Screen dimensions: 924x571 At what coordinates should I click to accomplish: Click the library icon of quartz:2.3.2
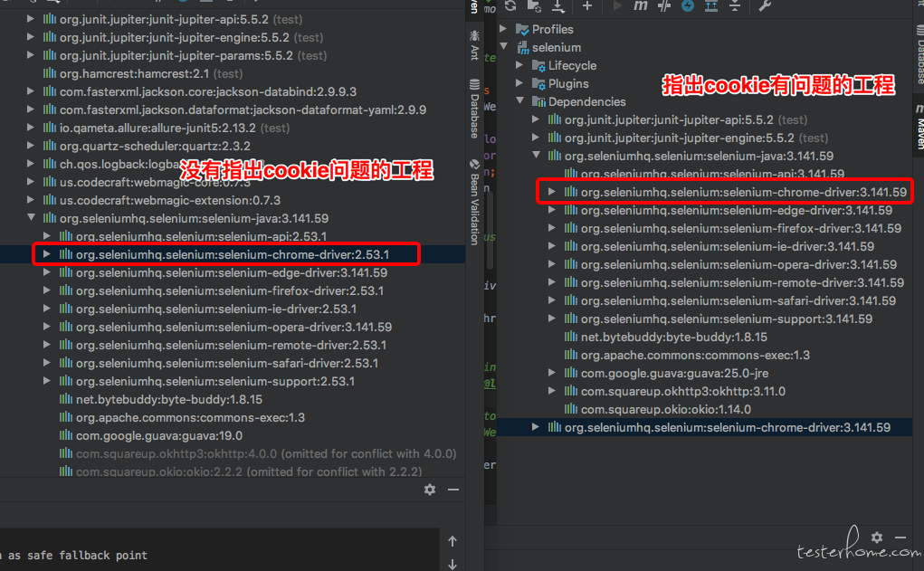pyautogui.click(x=50, y=146)
